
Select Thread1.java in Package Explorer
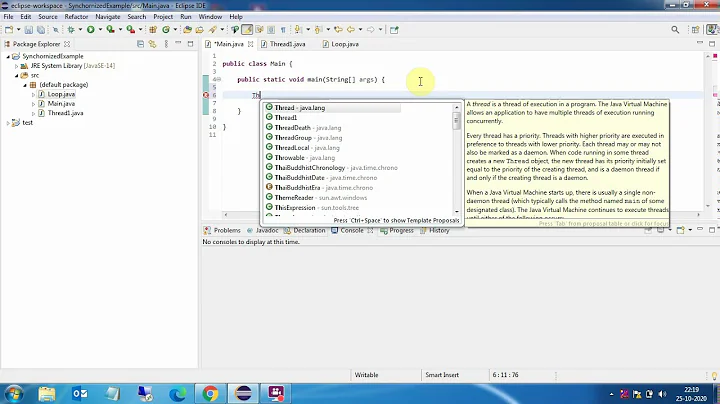pos(65,113)
